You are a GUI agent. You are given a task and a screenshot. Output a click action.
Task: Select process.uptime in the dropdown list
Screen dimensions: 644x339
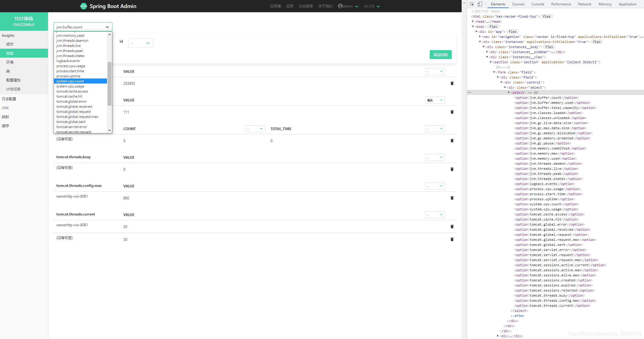[x=80, y=76]
